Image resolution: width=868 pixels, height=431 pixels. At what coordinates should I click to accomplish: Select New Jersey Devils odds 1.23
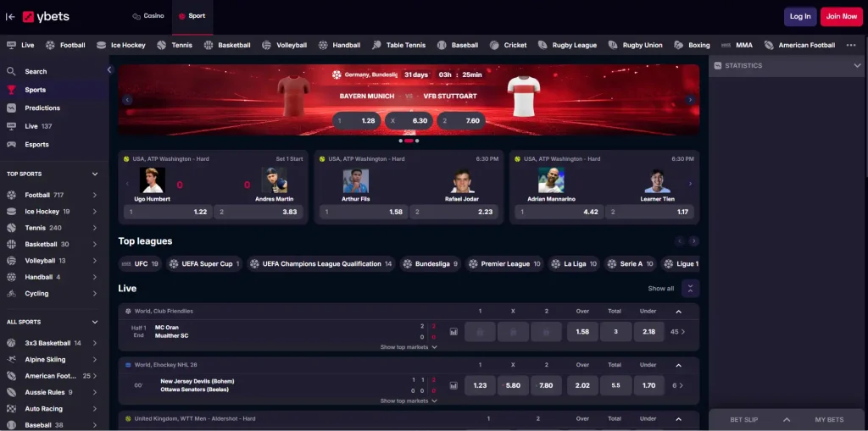click(x=480, y=385)
